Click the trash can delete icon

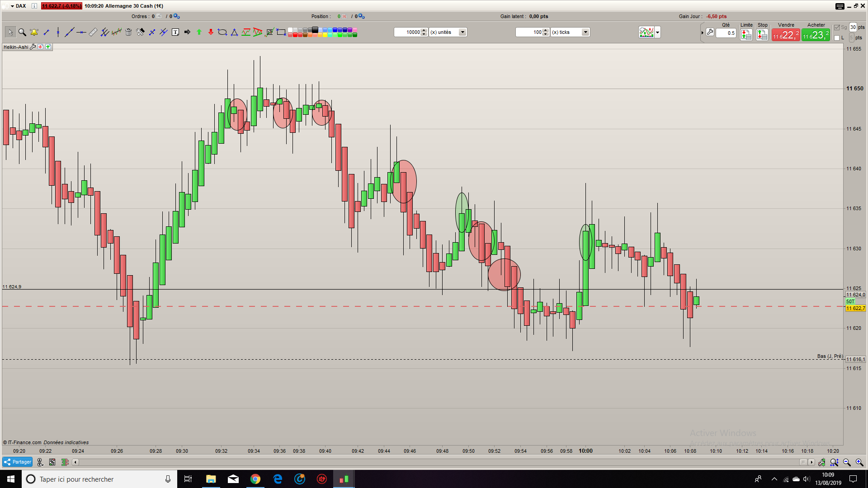128,32
